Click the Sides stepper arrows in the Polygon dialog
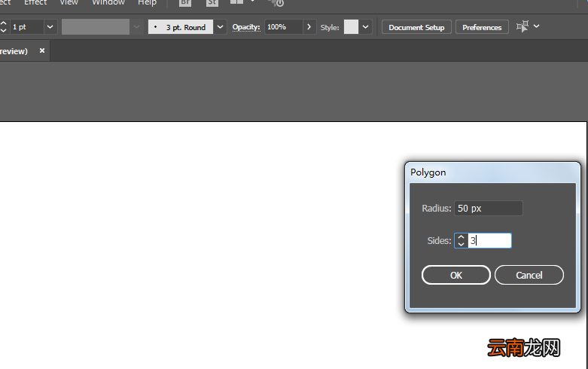This screenshot has height=369, width=588. [462, 240]
